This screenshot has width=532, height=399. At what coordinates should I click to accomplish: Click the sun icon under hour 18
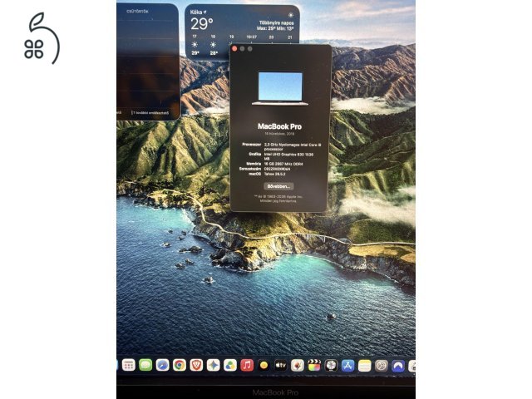213,44
